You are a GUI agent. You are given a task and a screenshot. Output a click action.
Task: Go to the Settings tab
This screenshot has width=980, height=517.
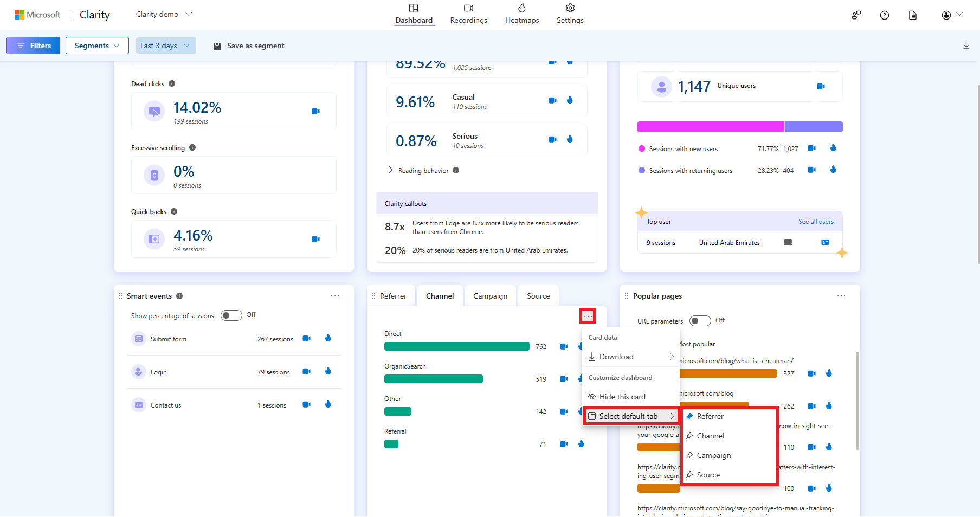[570, 15]
